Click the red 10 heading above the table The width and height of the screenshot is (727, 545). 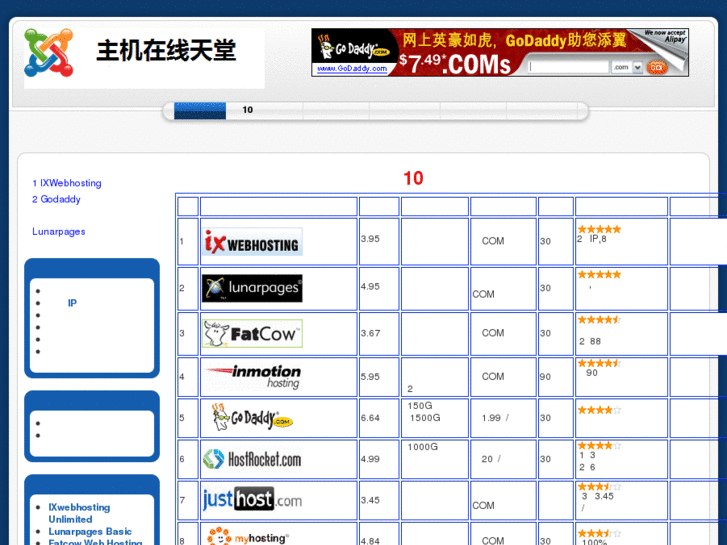pyautogui.click(x=413, y=179)
